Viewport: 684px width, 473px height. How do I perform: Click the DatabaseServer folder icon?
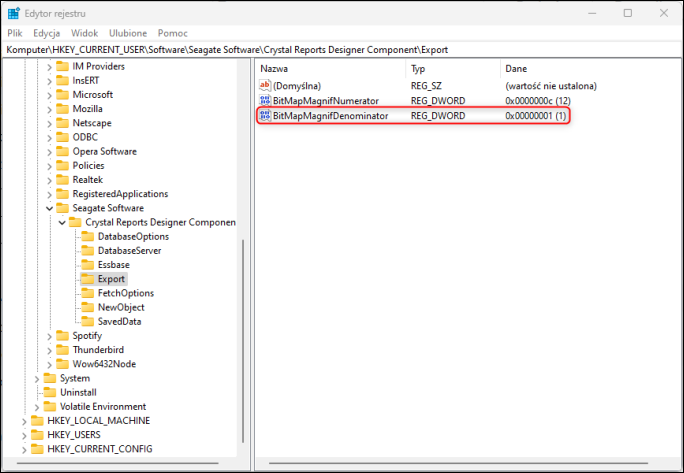point(88,250)
